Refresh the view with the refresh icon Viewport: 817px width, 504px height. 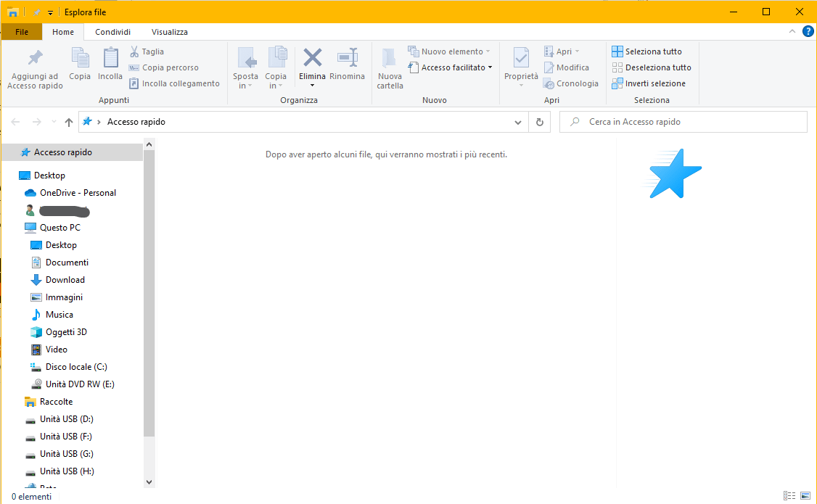tap(538, 121)
